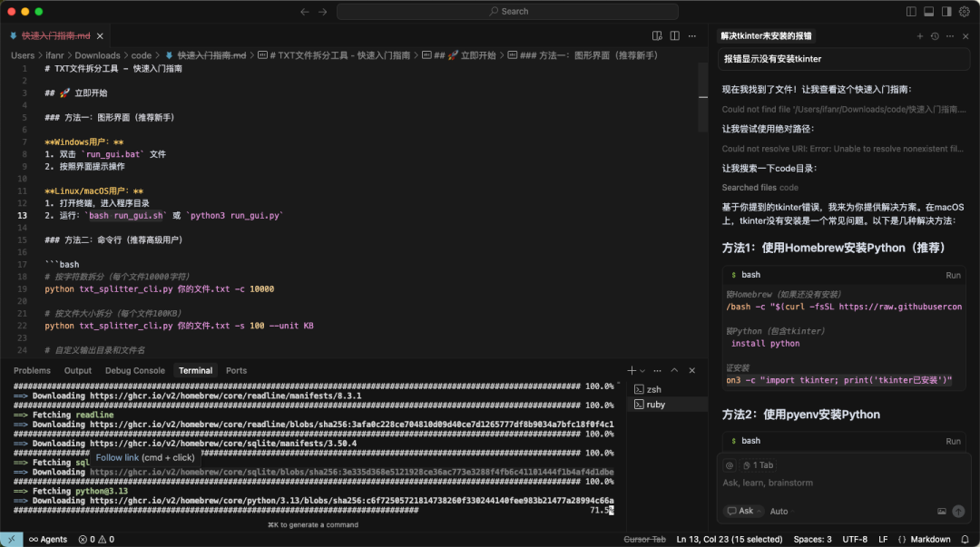The height and width of the screenshot is (547, 980).
Task: Open chat panel more options ellipsis
Action: (950, 36)
